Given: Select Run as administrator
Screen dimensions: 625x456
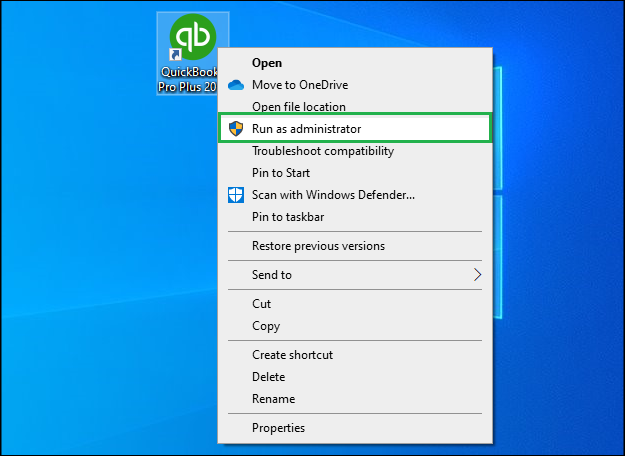Looking at the screenshot, I should (x=354, y=128).
